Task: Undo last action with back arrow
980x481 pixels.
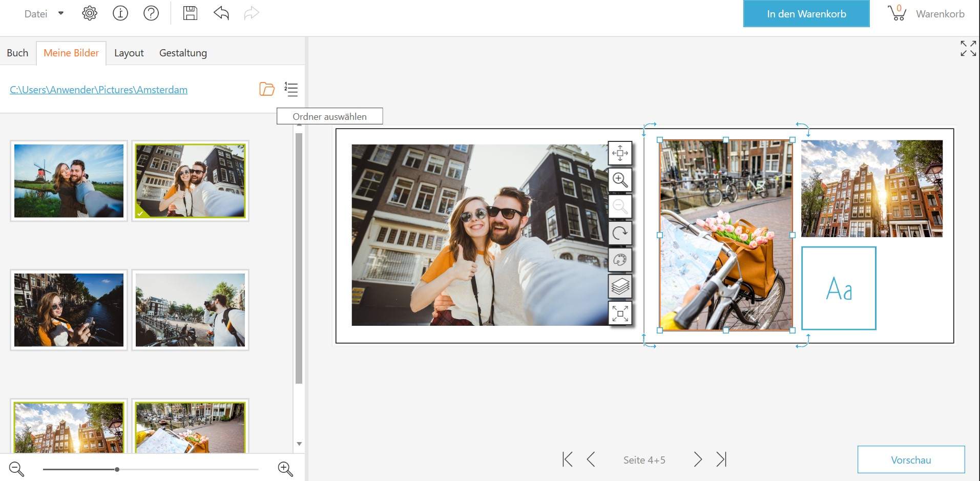Action: click(221, 13)
